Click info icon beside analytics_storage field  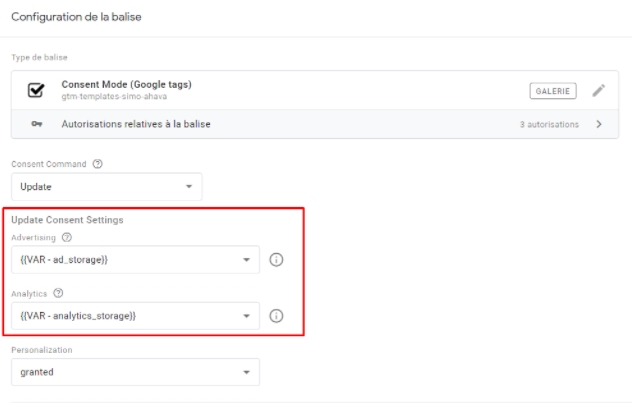276,316
